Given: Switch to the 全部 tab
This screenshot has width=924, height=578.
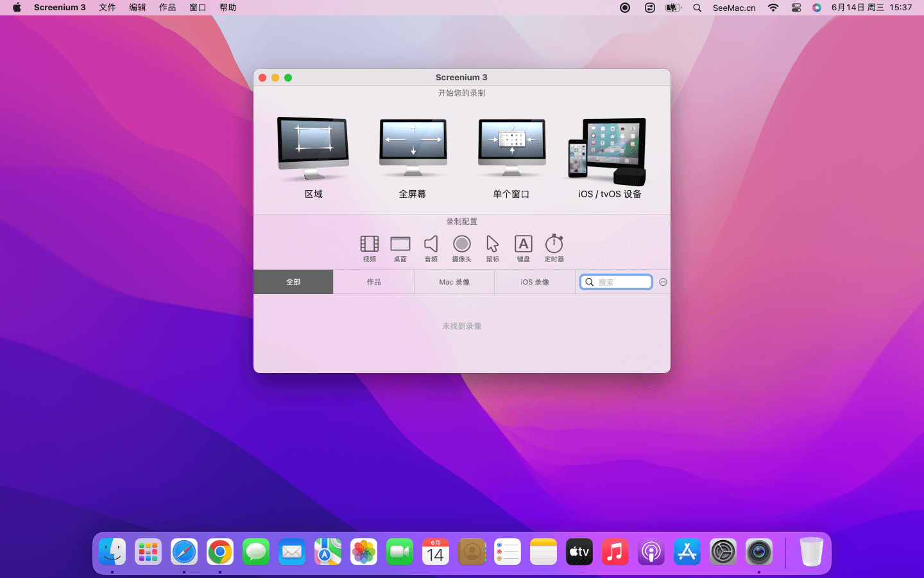Looking at the screenshot, I should [293, 282].
